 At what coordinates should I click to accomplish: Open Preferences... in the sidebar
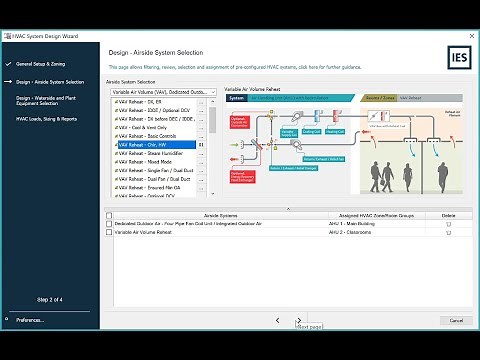pos(30,320)
